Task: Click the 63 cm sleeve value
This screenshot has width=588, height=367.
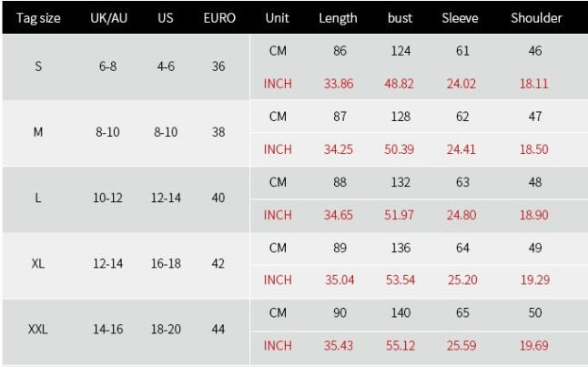Action: tap(462, 182)
